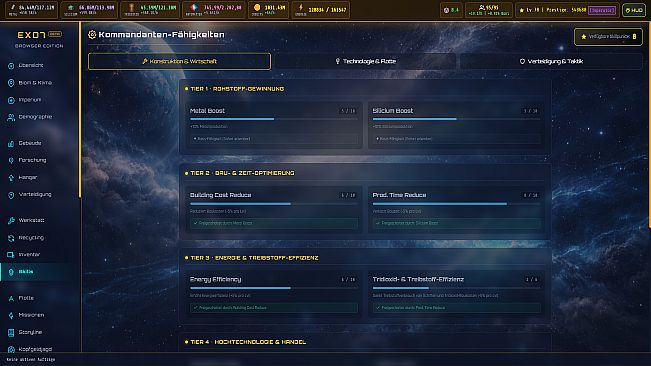The height and width of the screenshot is (366, 651).
Task: Open the Werkstatt wrench icon
Action: click(x=11, y=221)
